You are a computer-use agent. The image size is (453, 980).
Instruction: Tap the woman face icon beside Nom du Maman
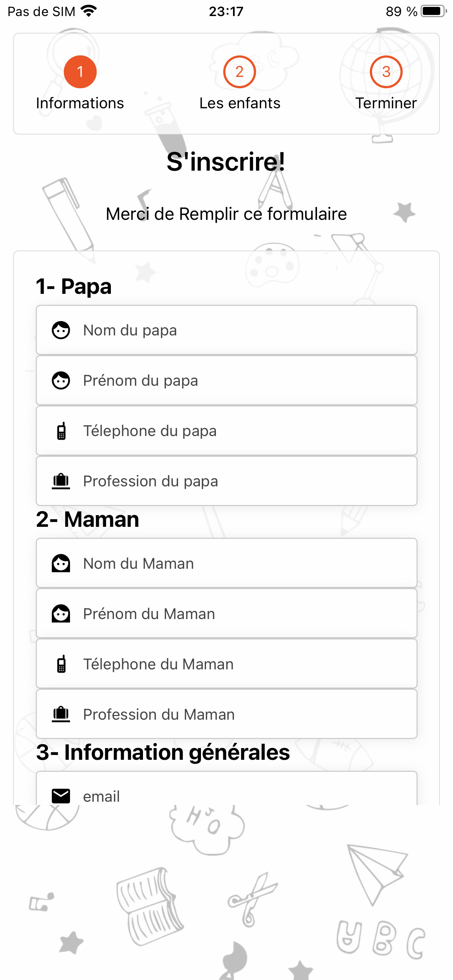click(61, 563)
